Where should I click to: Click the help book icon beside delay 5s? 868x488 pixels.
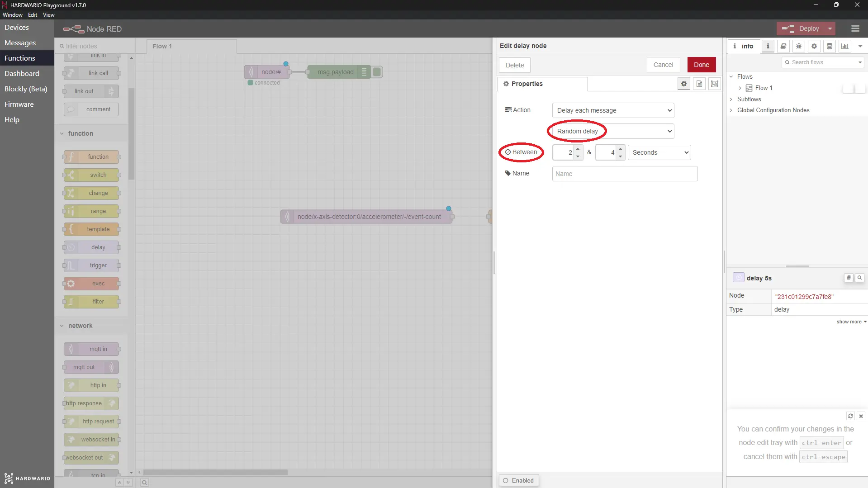[x=849, y=278]
